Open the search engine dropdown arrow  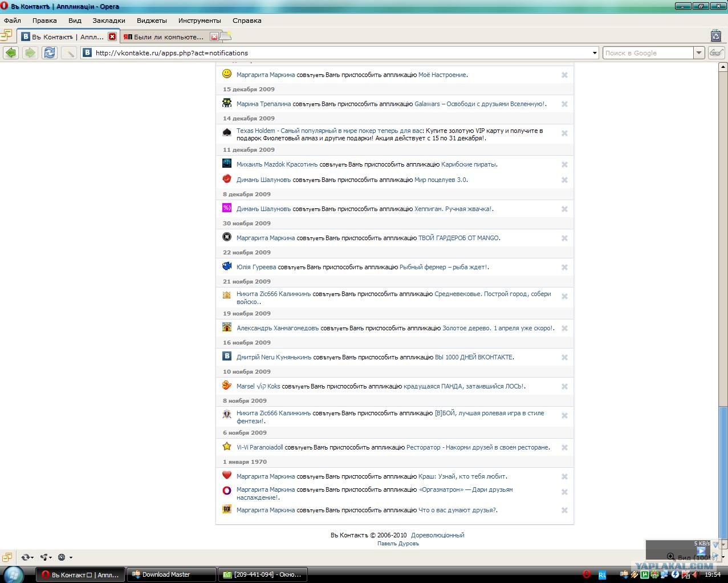[x=699, y=53]
